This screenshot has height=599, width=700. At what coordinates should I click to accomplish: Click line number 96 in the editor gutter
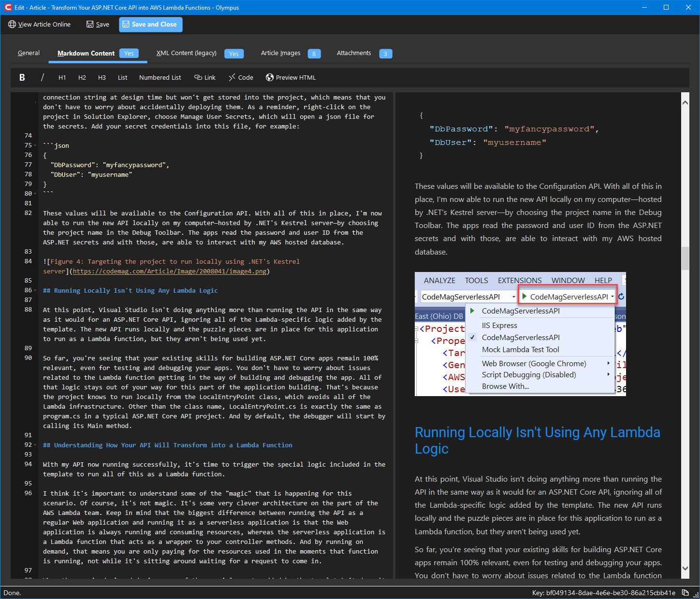pos(28,493)
